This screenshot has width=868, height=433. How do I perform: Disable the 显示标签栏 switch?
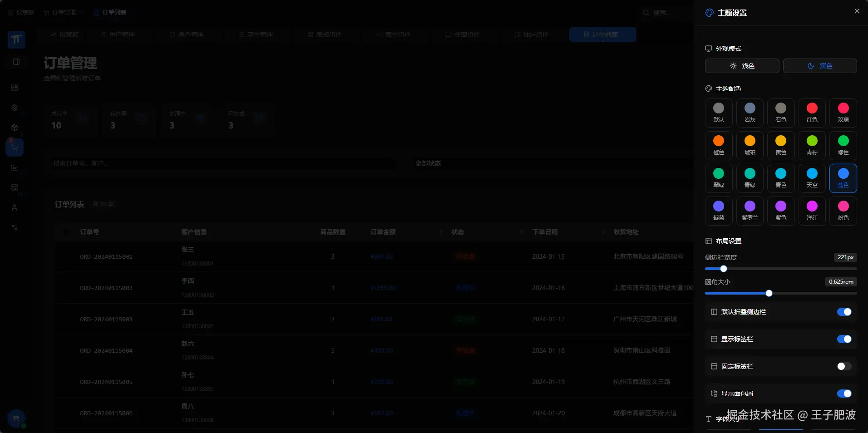[x=844, y=339]
